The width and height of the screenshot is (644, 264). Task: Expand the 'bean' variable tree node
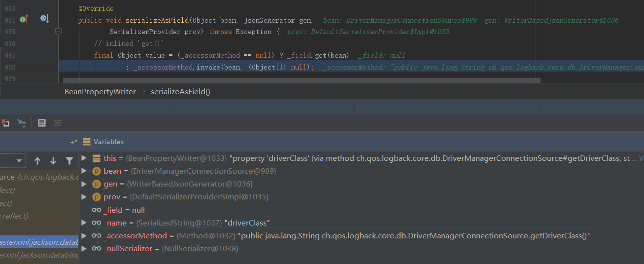coord(84,171)
